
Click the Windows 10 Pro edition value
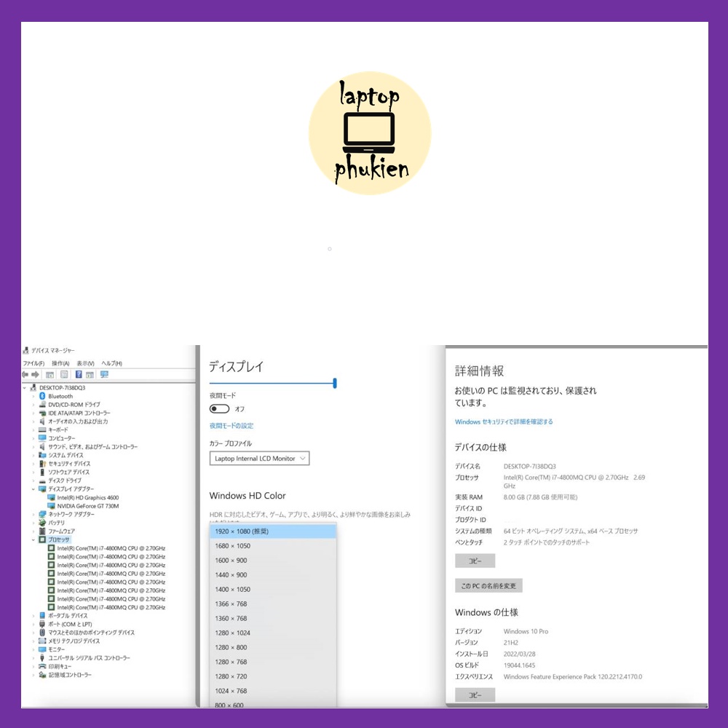coord(526,631)
